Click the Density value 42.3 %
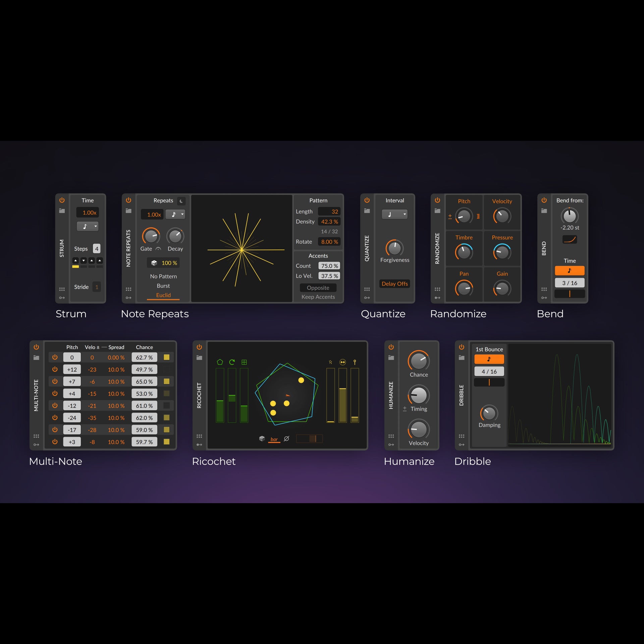Screen dimensions: 644x644 tap(329, 222)
